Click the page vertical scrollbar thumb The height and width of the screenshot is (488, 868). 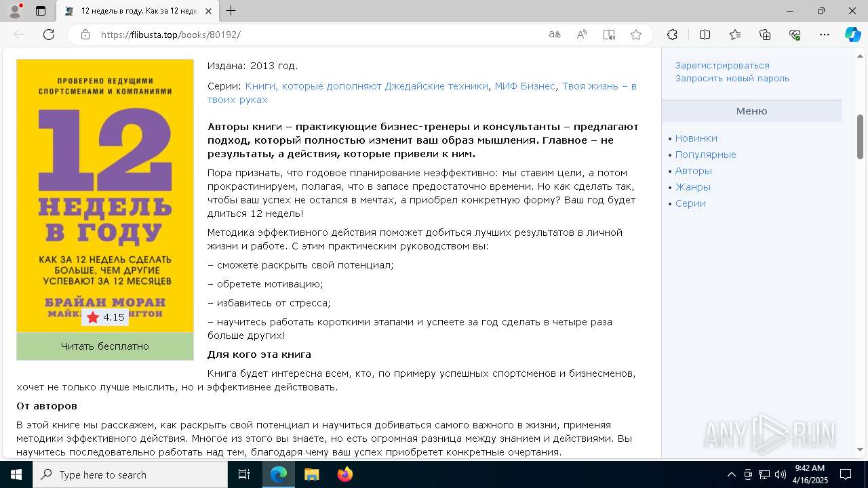point(861,137)
